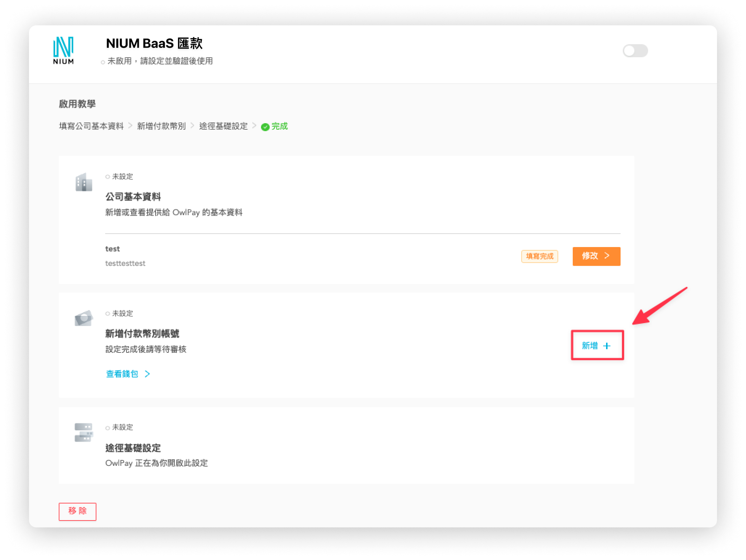Click the NIUM BaaS 匯款 title

pyautogui.click(x=154, y=43)
